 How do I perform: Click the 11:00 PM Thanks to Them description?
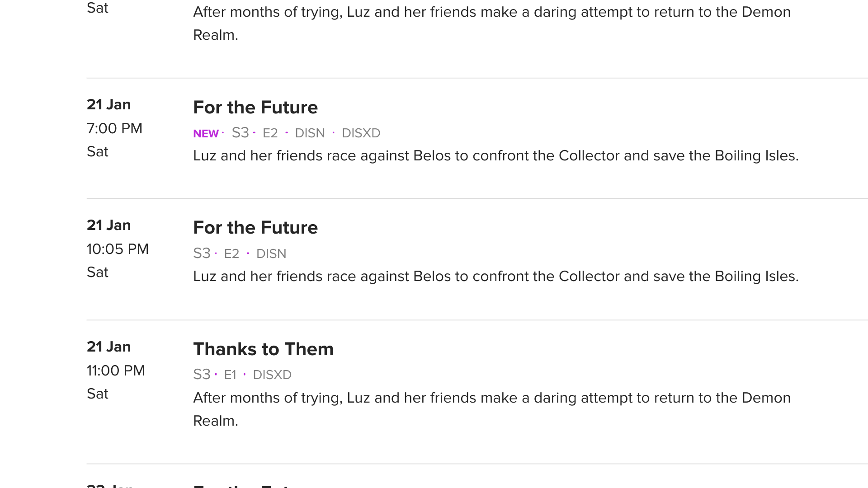tap(491, 398)
